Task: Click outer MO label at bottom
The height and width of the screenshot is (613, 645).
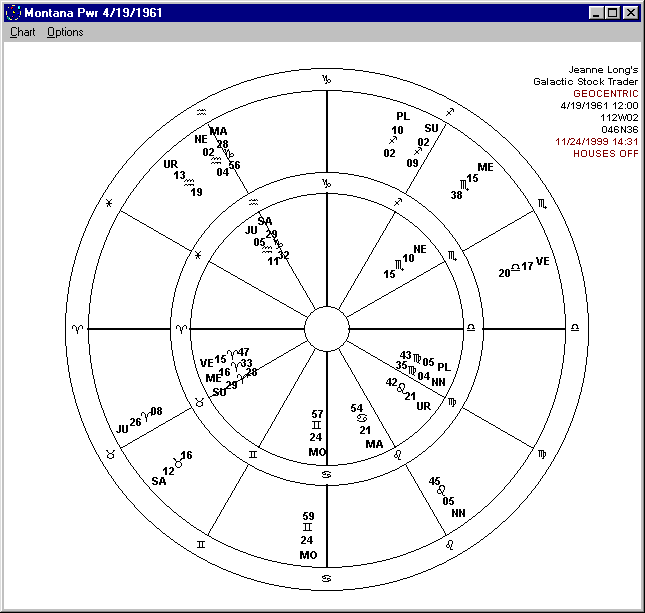Action: [308, 555]
